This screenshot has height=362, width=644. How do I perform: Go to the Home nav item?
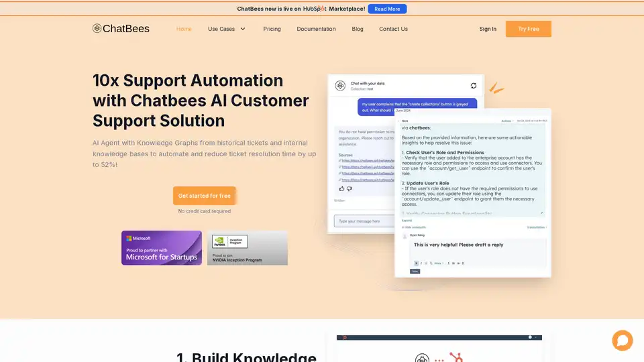click(184, 29)
